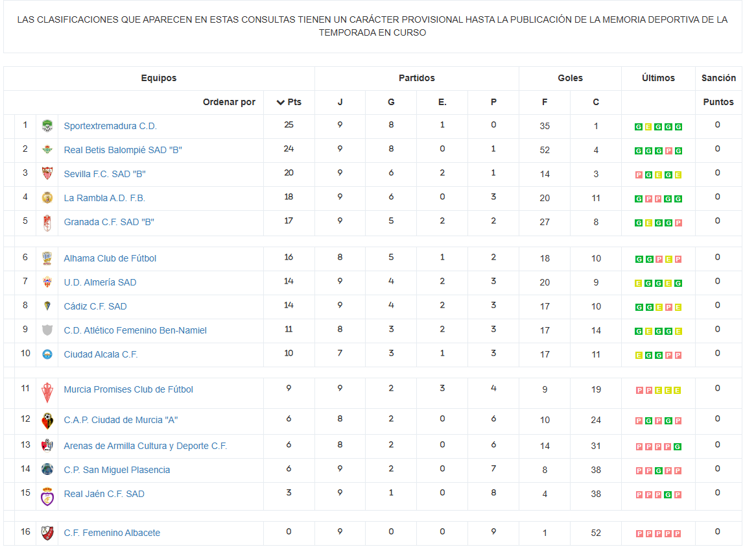756x547 pixels.
Task: Click the E. draws column header
Action: [x=442, y=103]
